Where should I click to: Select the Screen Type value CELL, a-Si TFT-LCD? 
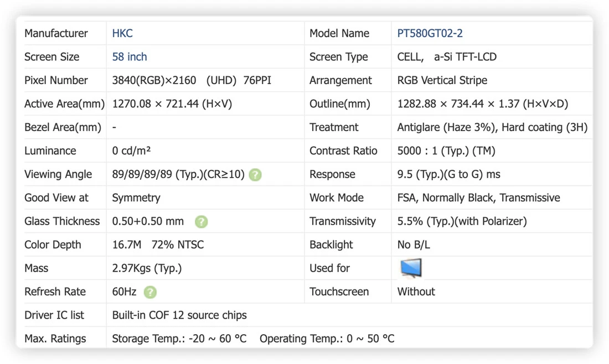(x=447, y=57)
